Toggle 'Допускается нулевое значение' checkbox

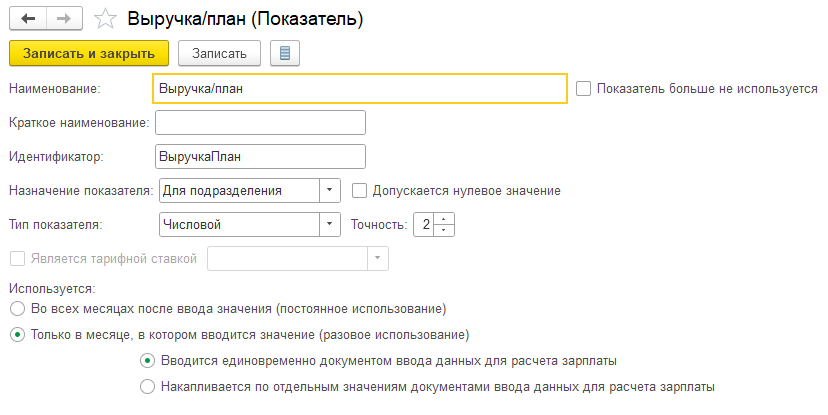(358, 190)
